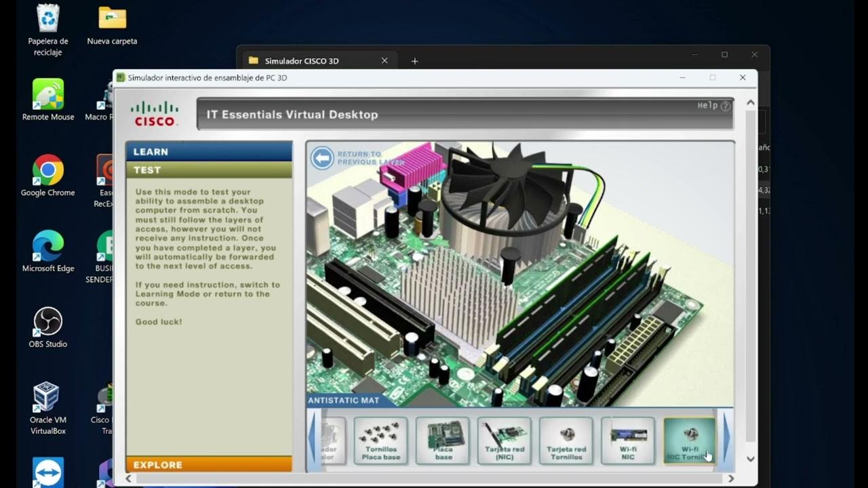The width and height of the screenshot is (868, 488).
Task: Select the TEST mode tab
Action: click(209, 169)
